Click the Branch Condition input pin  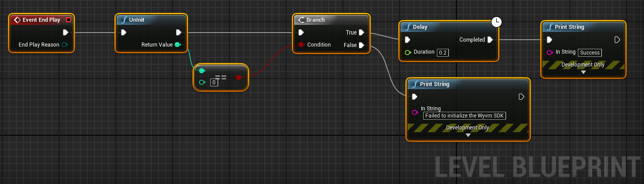click(301, 45)
